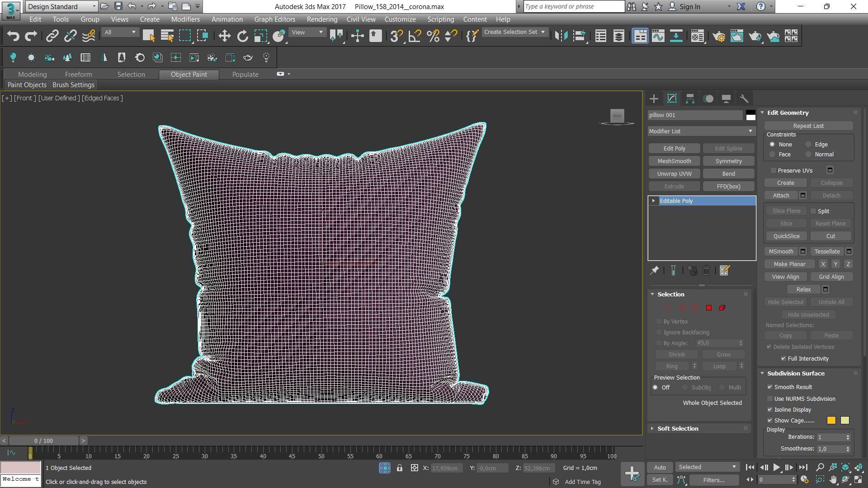Open the Hierarchy command panel tab
Screen dimensions: 868x488
coord(690,99)
